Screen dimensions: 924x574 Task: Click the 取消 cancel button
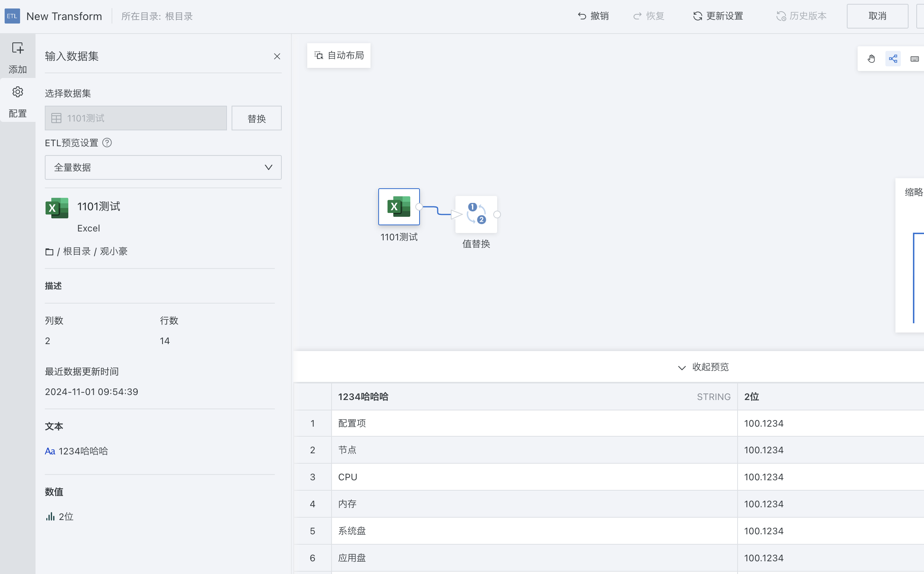[x=877, y=16]
